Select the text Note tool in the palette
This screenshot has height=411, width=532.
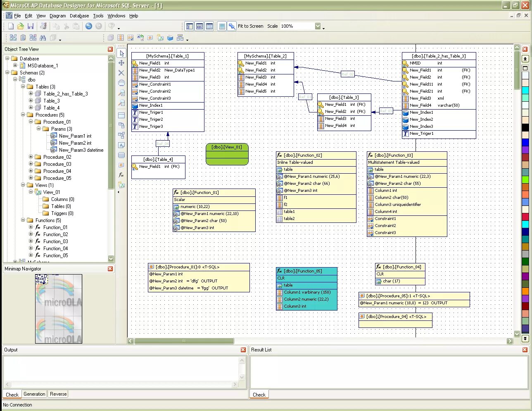(x=121, y=145)
